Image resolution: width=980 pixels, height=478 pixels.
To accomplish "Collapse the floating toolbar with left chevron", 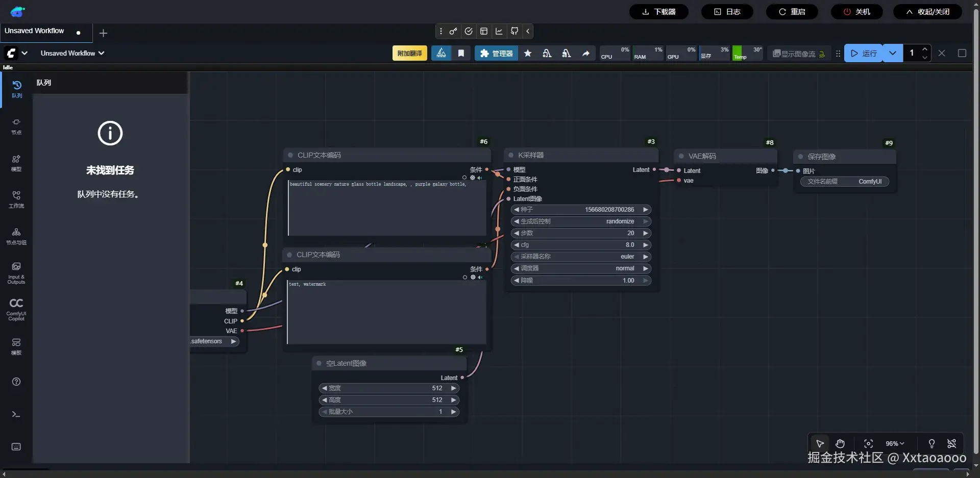I will click(528, 31).
